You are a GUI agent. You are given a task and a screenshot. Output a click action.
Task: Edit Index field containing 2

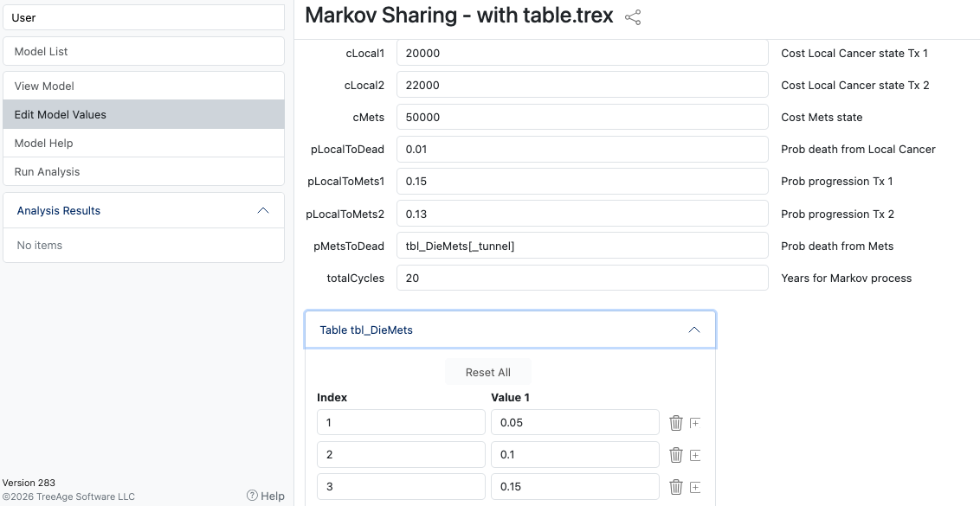pos(401,455)
